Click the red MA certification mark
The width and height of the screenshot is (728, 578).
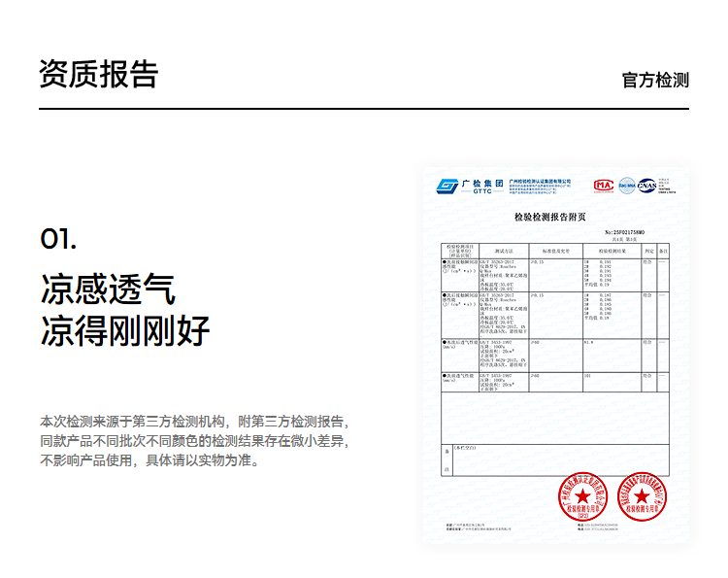[x=604, y=186]
